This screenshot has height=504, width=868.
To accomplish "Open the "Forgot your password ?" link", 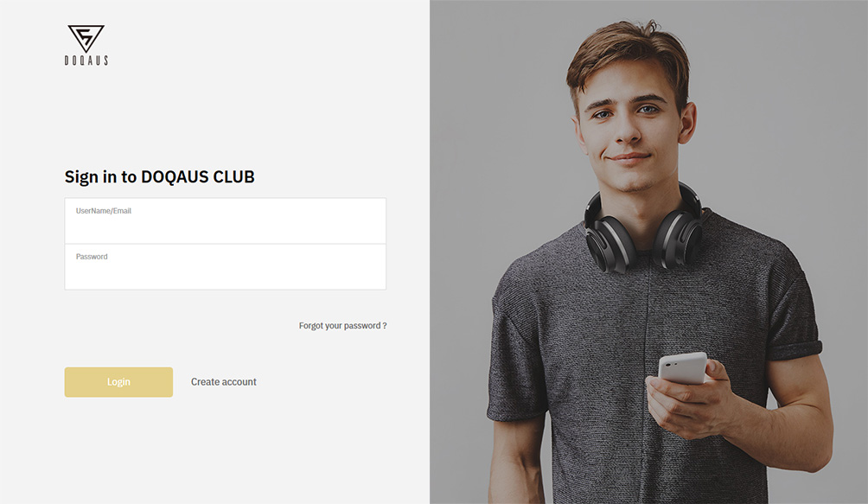I will (x=342, y=326).
